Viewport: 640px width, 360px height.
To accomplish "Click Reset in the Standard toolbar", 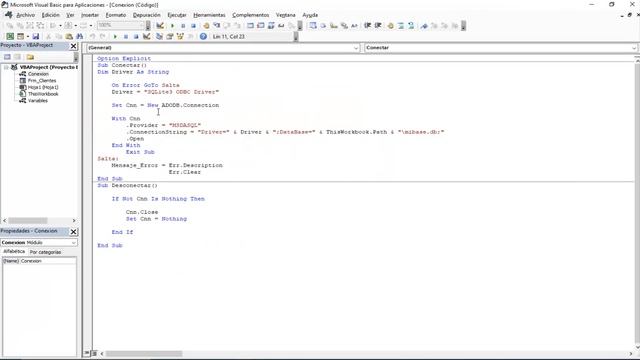I will (136, 36).
